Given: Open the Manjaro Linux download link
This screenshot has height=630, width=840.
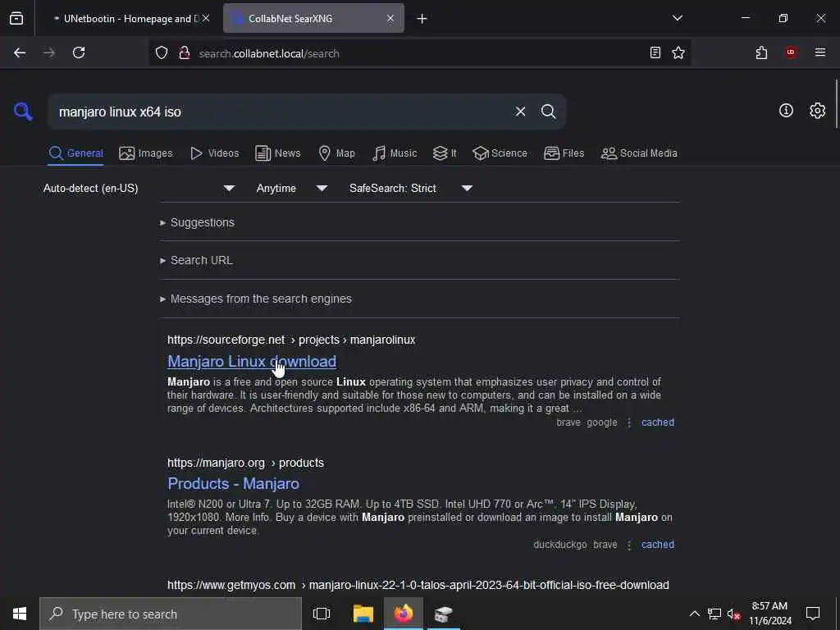Looking at the screenshot, I should 252,362.
